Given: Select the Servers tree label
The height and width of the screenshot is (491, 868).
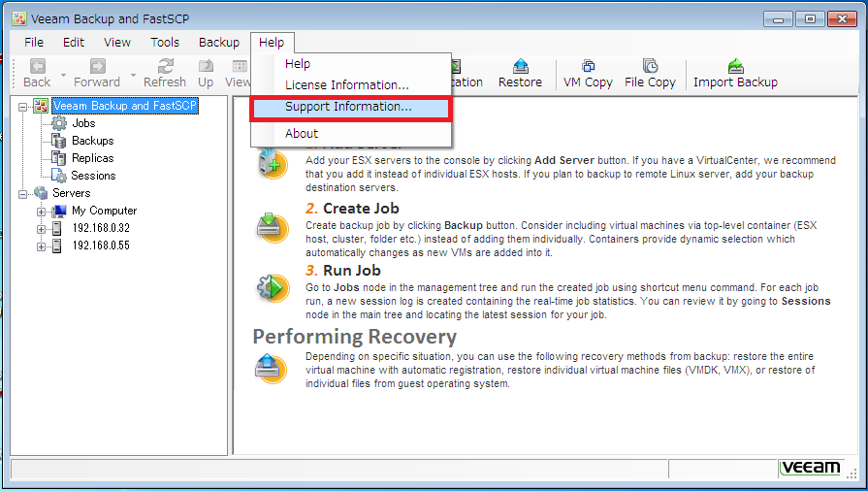Looking at the screenshot, I should coord(72,193).
